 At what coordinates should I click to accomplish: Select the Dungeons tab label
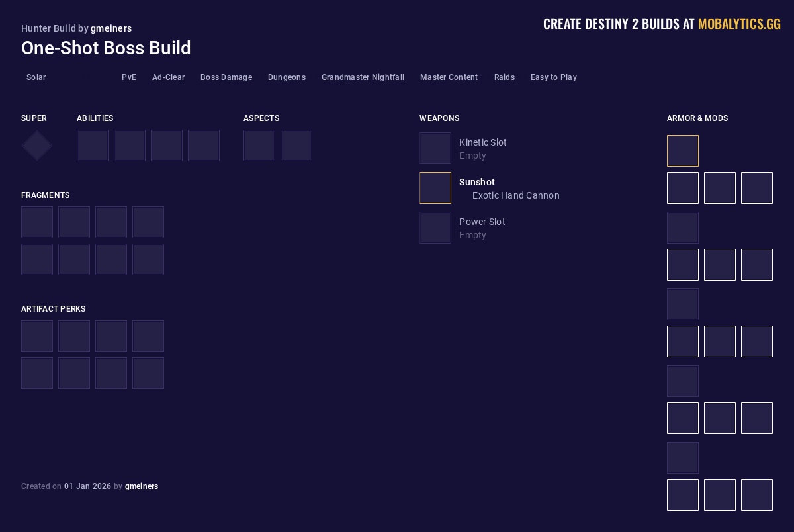[x=287, y=77]
